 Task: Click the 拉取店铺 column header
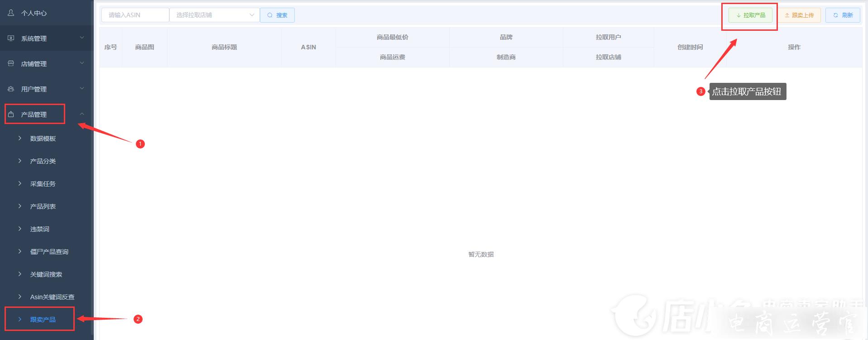609,57
